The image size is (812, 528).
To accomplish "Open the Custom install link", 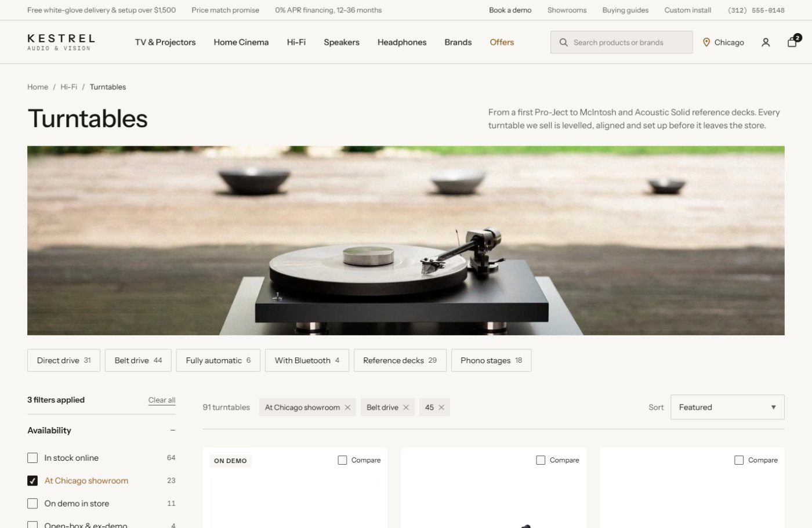I will point(688,10).
